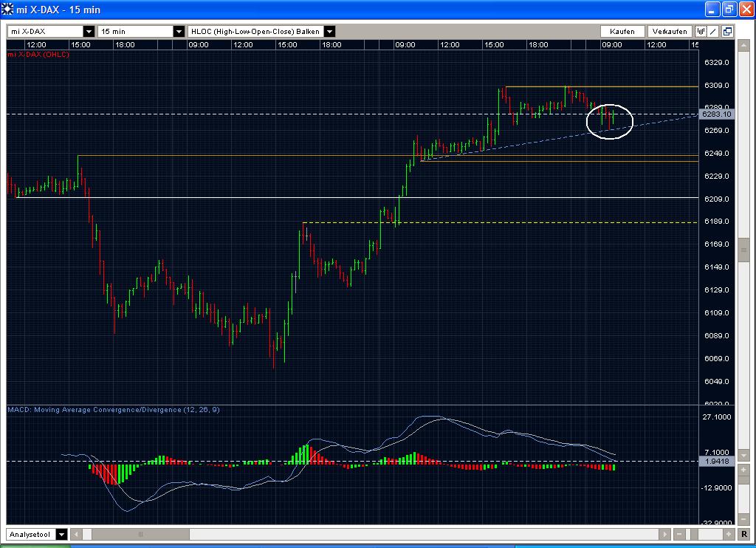
Task: Click the -12.9000 MACD axis label
Action: [716, 487]
